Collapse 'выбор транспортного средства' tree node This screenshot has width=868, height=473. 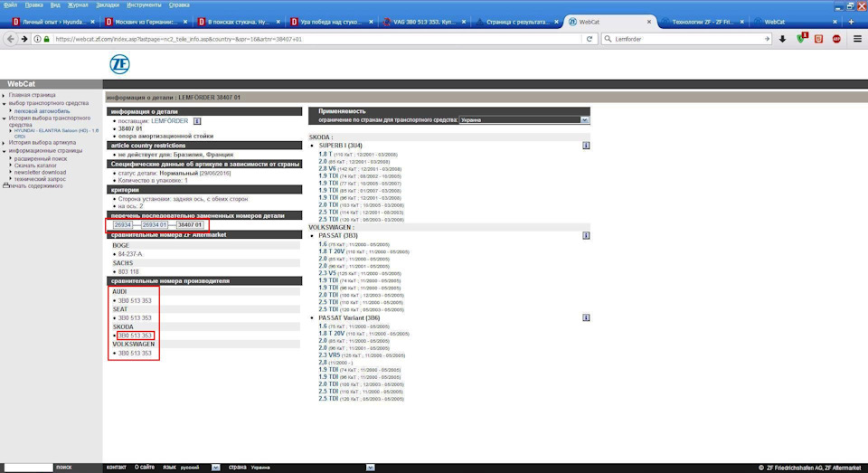(4, 104)
